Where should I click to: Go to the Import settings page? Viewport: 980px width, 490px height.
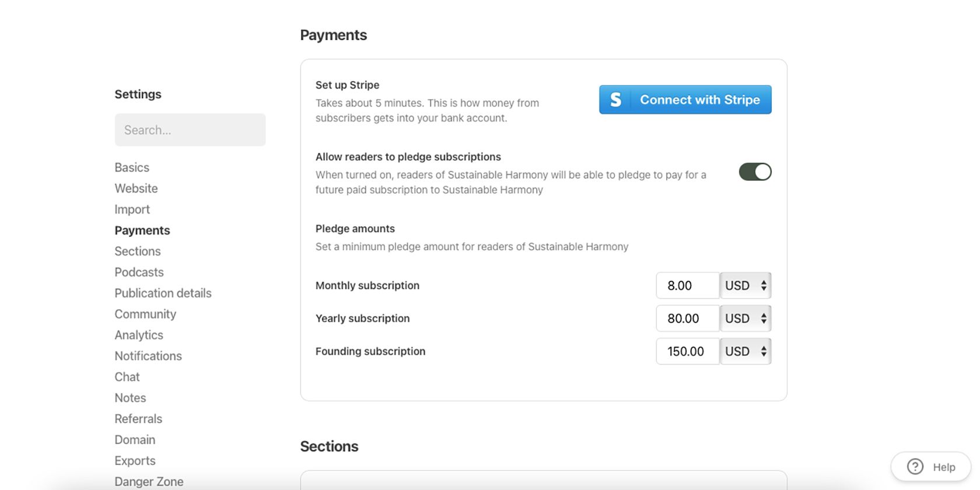point(132,209)
